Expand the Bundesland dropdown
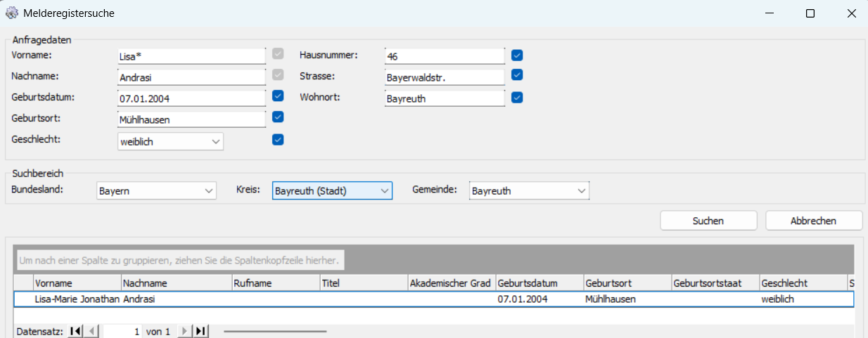Image resolution: width=868 pixels, height=338 pixels. tap(208, 191)
